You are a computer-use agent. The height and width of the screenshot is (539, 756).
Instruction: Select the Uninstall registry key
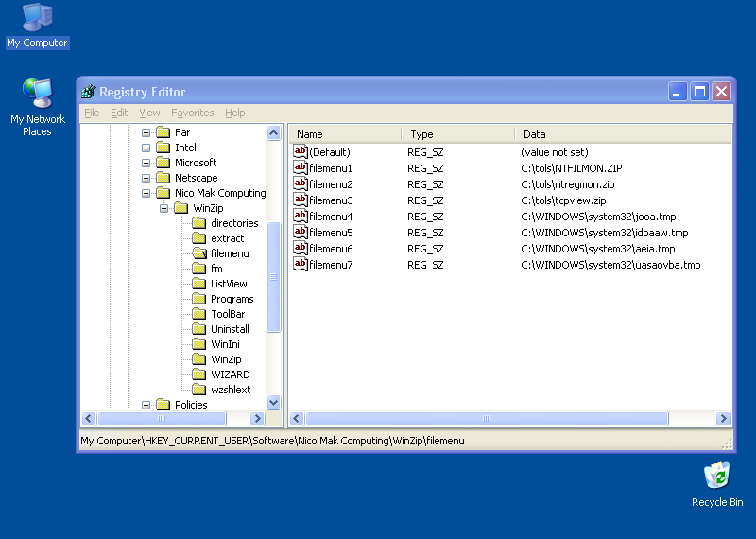click(230, 329)
